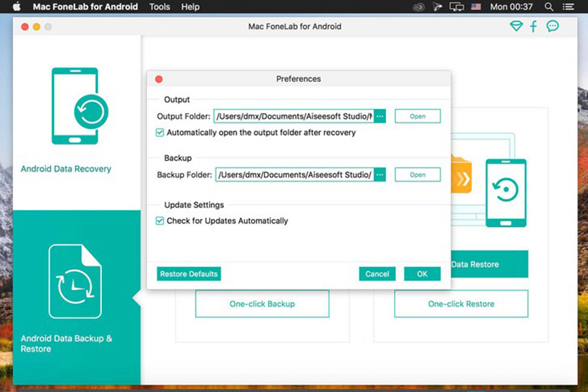Open the US flag input source menu
The height and width of the screenshot is (392, 588).
coord(476,7)
